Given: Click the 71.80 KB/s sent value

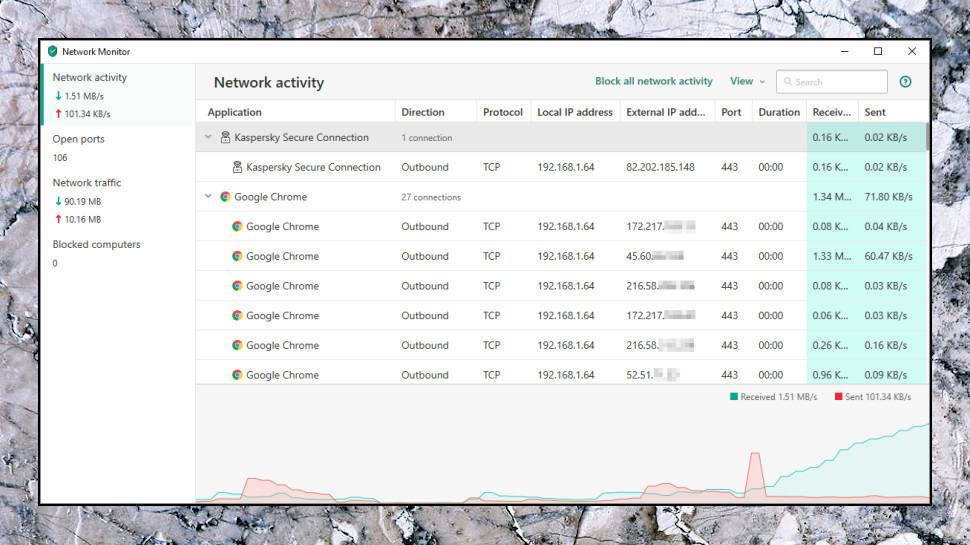Looking at the screenshot, I should [x=888, y=197].
